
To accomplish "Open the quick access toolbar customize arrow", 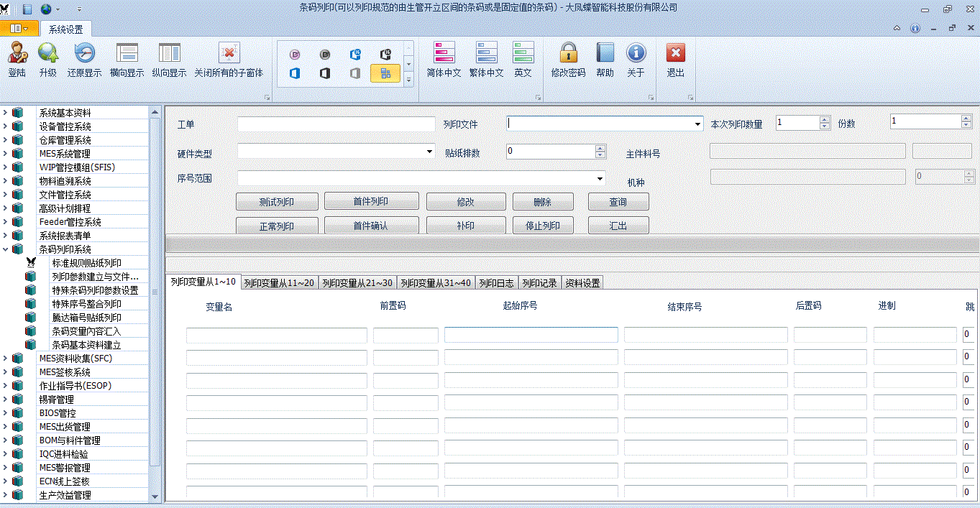I will coord(79,10).
